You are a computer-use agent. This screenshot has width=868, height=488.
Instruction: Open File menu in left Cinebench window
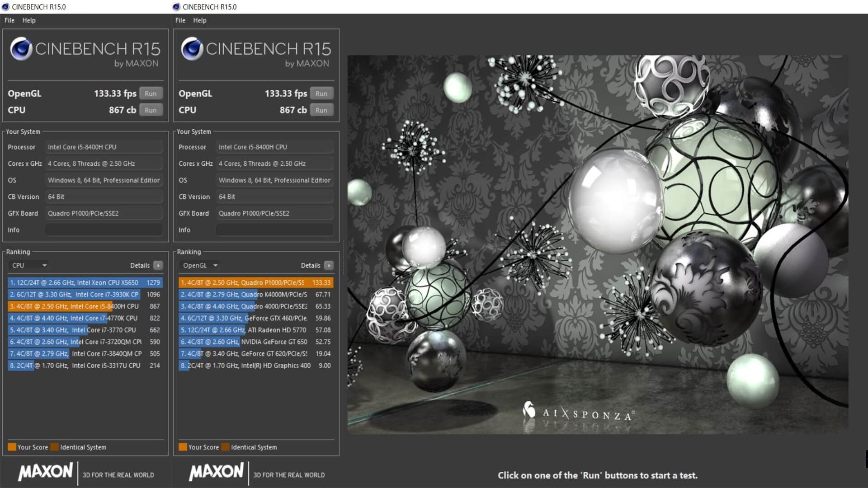(x=9, y=20)
